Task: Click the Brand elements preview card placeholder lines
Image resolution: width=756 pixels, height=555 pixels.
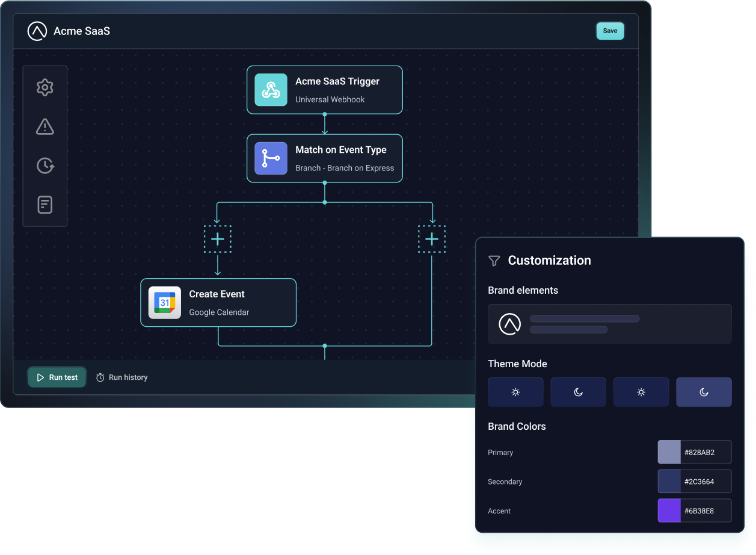Action: pyautogui.click(x=584, y=324)
